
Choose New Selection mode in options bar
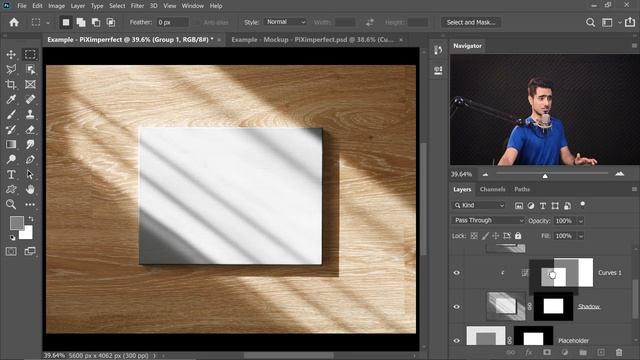pos(66,22)
